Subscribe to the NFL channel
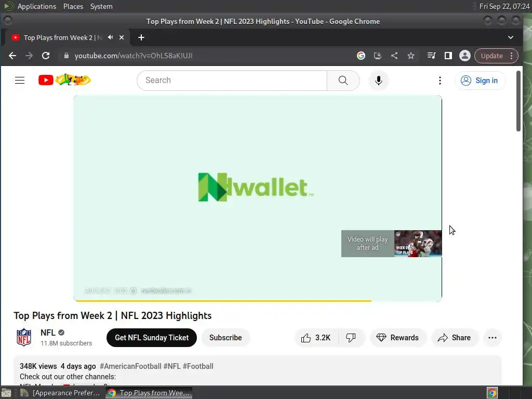This screenshot has width=532, height=399. click(225, 338)
